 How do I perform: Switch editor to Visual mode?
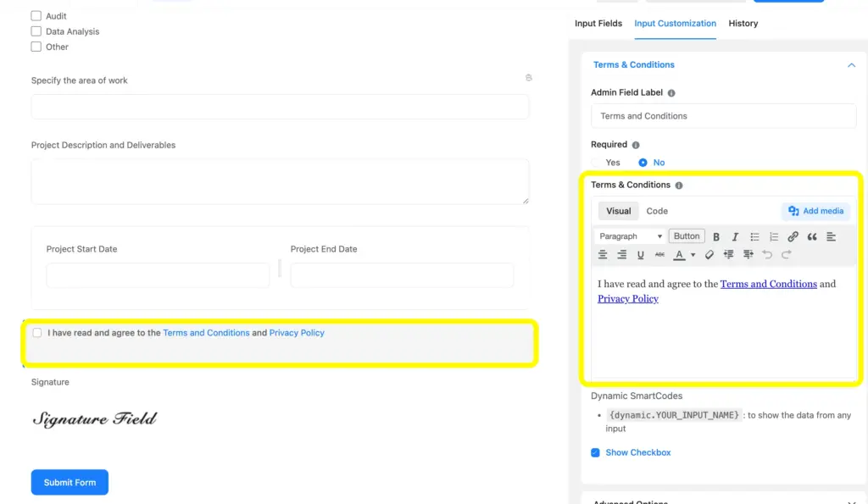(x=618, y=211)
